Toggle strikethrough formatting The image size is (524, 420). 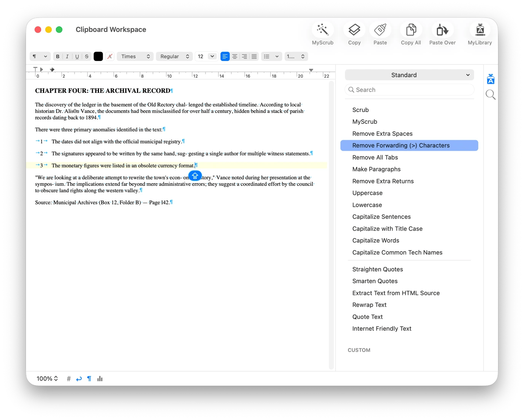click(x=87, y=56)
